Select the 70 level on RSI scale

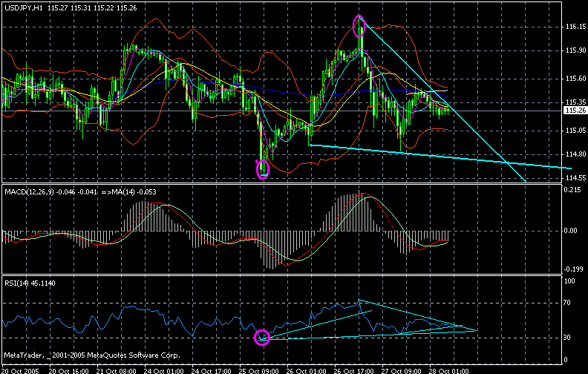point(567,303)
